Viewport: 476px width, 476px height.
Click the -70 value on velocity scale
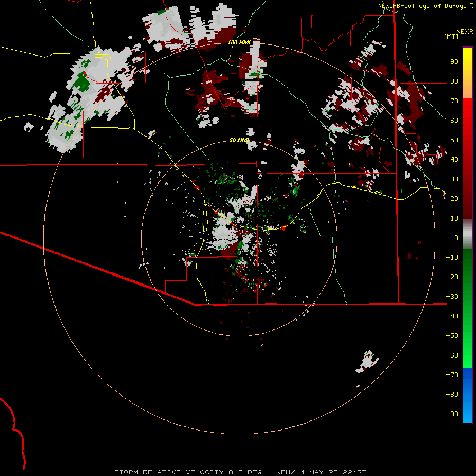pos(452,374)
